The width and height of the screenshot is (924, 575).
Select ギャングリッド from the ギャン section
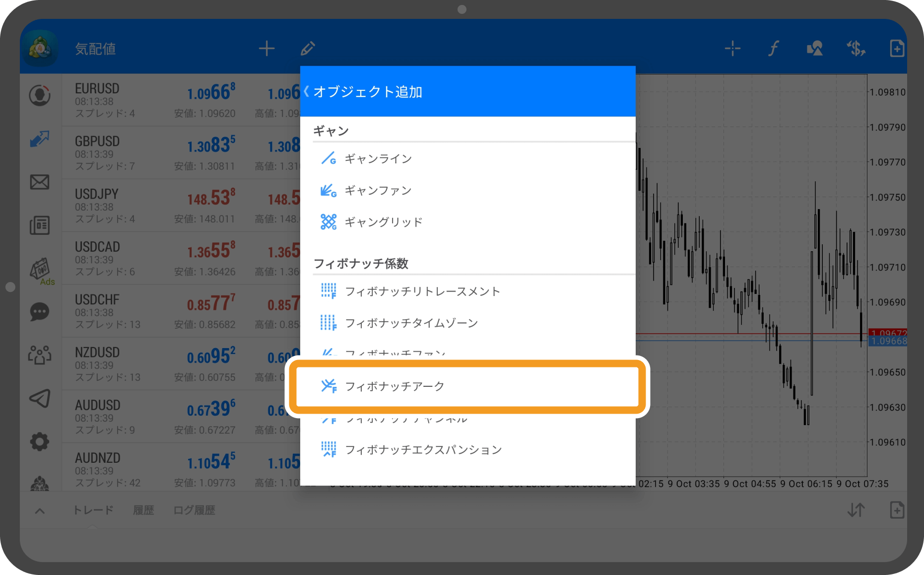[x=383, y=222]
